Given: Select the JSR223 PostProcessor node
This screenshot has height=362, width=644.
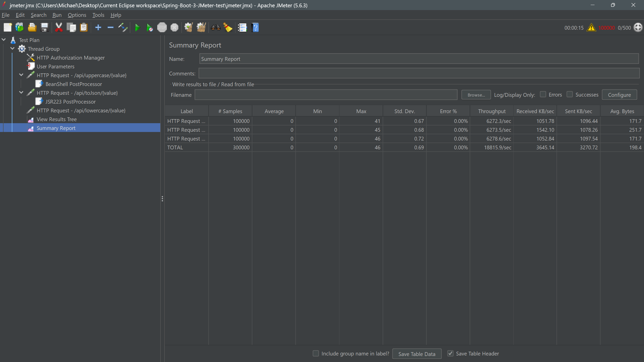Looking at the screenshot, I should click(70, 102).
